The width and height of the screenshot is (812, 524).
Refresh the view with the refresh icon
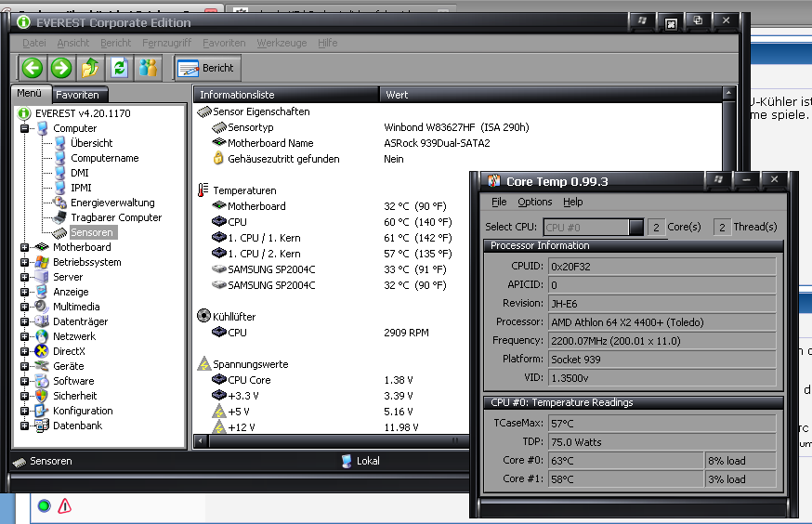click(x=119, y=68)
